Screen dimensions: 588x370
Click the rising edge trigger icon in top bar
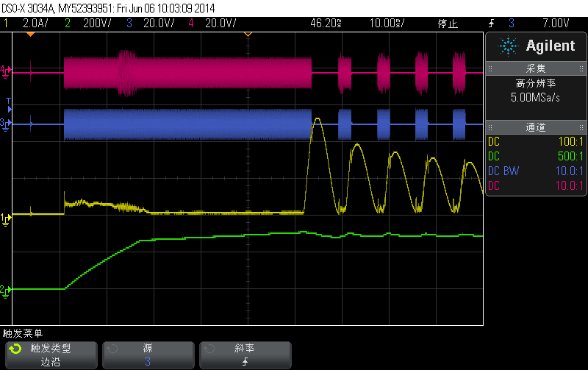coord(491,24)
